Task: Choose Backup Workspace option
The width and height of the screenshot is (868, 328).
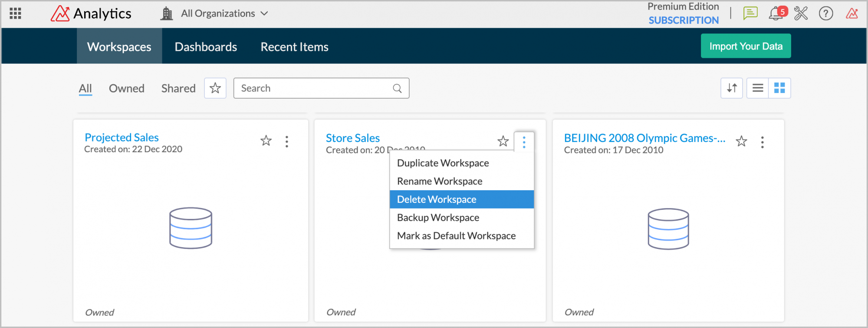Action: click(438, 218)
